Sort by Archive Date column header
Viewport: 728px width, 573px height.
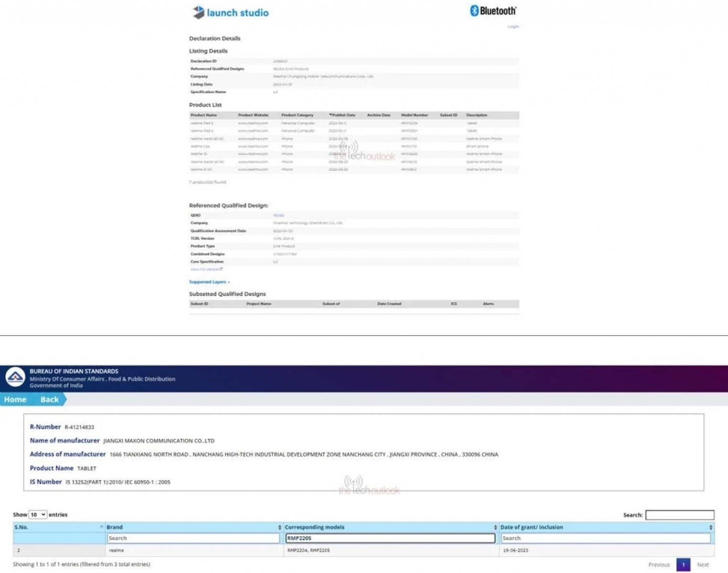pos(379,115)
